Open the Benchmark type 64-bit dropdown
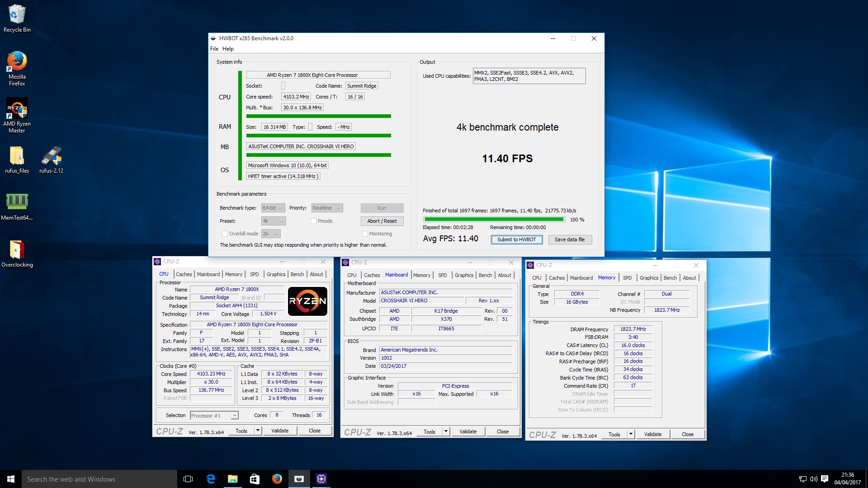This screenshot has width=868, height=488. pos(273,208)
